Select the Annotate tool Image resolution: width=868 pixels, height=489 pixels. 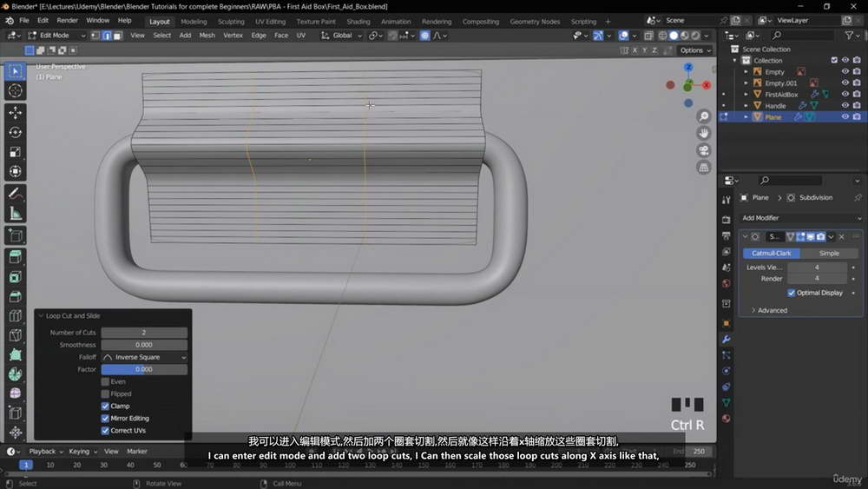(x=15, y=194)
